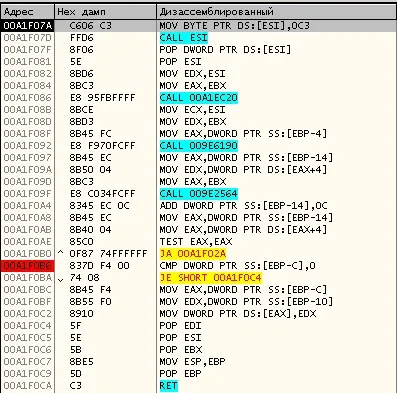This screenshot has width=397, height=393.
Task: Select CALL 009E6190 instruction
Action: point(198,146)
